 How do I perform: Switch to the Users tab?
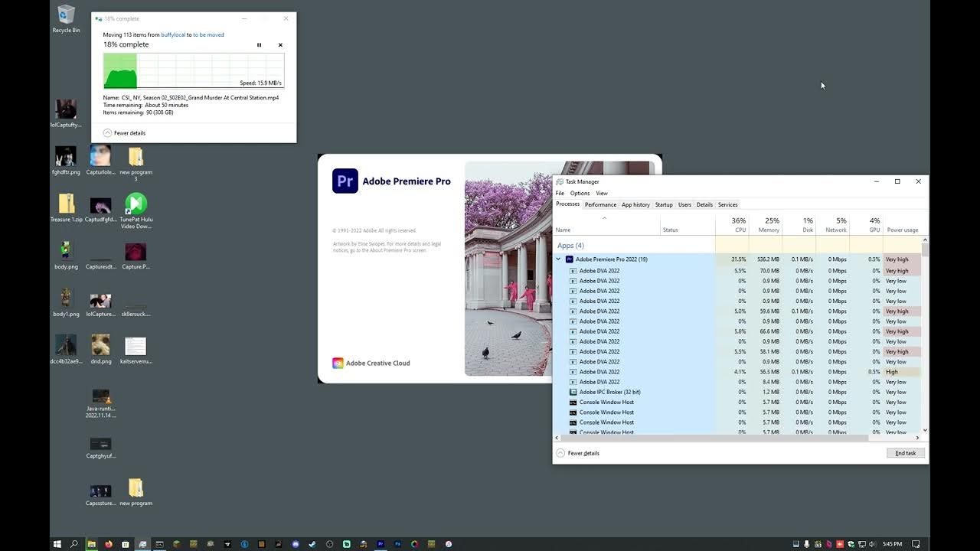(x=684, y=204)
